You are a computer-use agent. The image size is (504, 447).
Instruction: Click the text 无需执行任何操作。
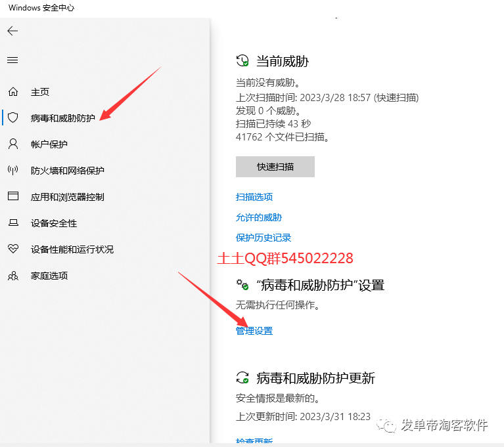pyautogui.click(x=278, y=305)
